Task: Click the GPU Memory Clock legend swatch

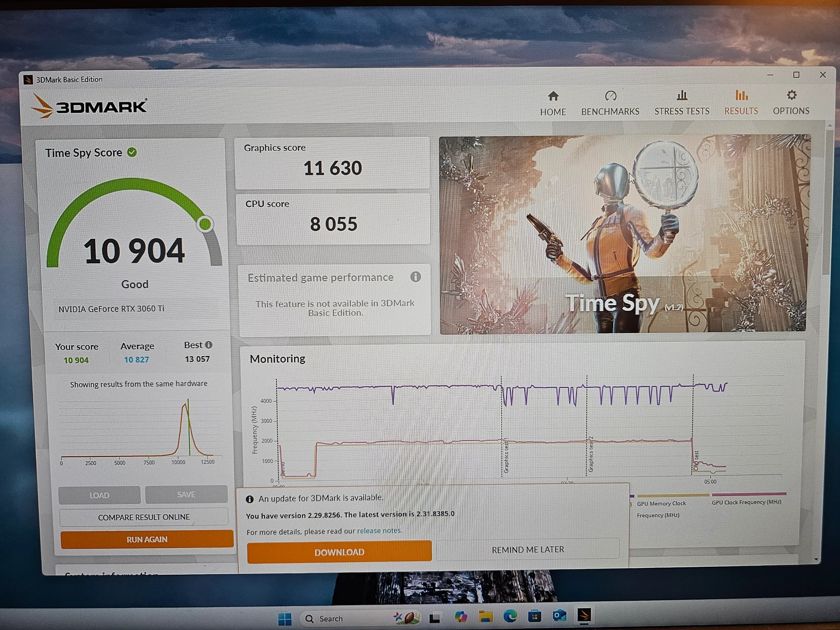Action: tap(673, 495)
